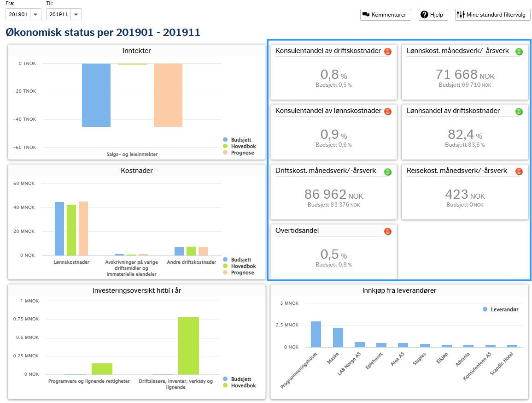
Task: Open the Konsulentandel av lønnskostnader card title
Action: pos(328,111)
